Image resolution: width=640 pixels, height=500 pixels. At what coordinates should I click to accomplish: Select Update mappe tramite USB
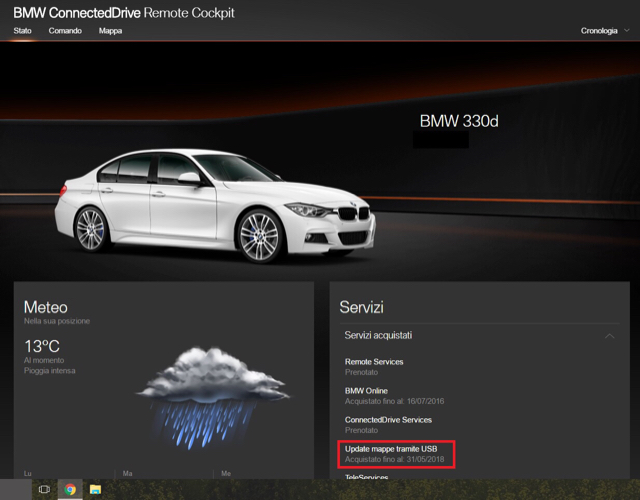tap(391, 449)
